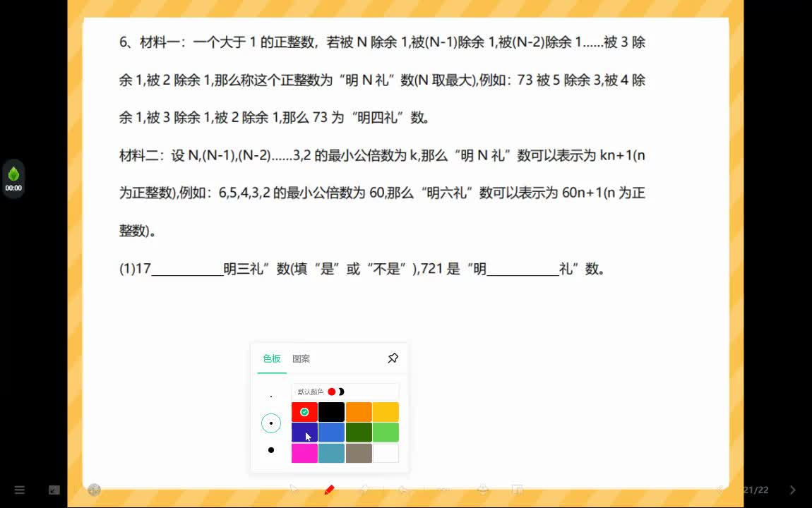
Task: Go to the previous slide with left arrow
Action: pyautogui.click(x=720, y=490)
